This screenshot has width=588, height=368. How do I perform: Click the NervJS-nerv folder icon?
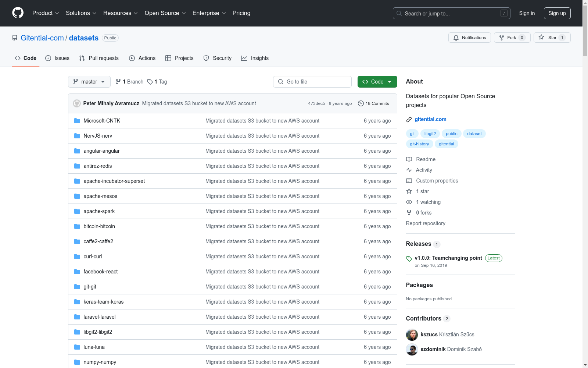coord(77,136)
